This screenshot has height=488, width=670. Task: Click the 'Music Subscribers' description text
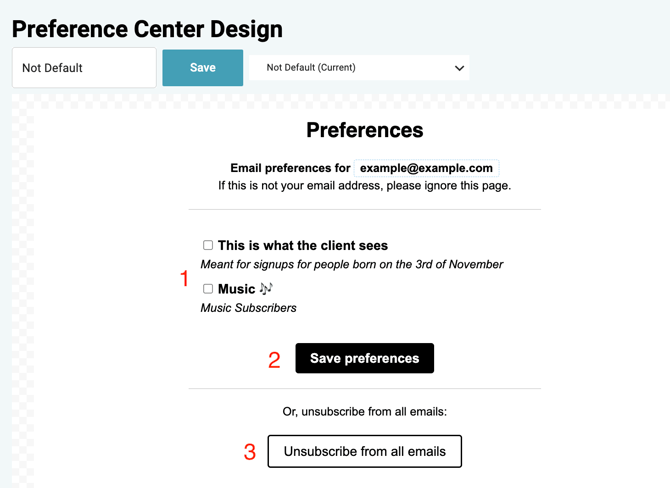[x=248, y=308]
